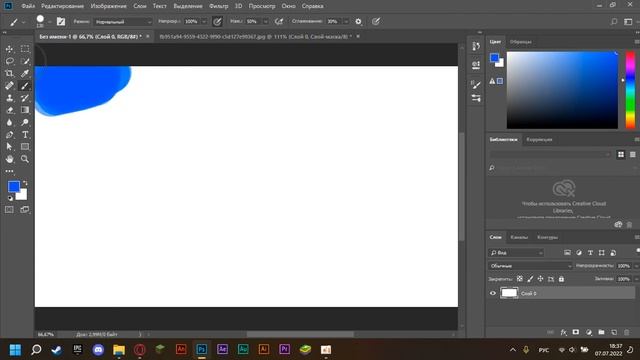The image size is (640, 360).
Task: Open the layer styles fx menu
Action: pos(564,333)
